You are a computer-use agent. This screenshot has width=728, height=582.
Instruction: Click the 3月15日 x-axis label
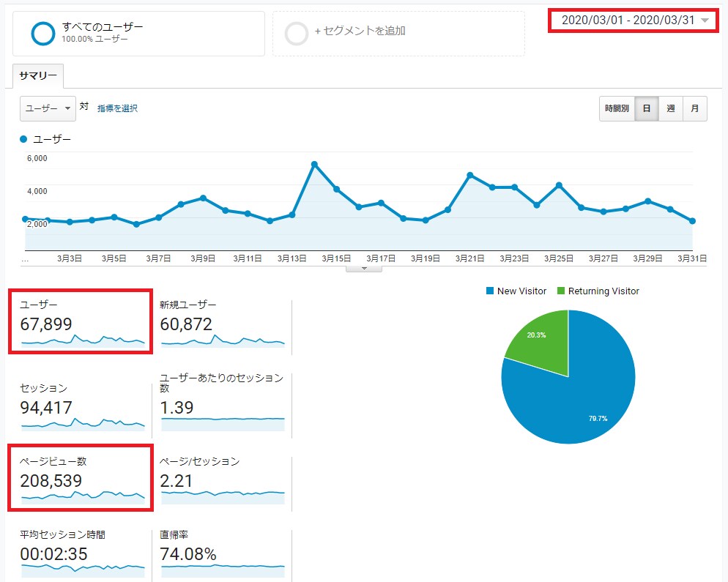[x=336, y=258]
